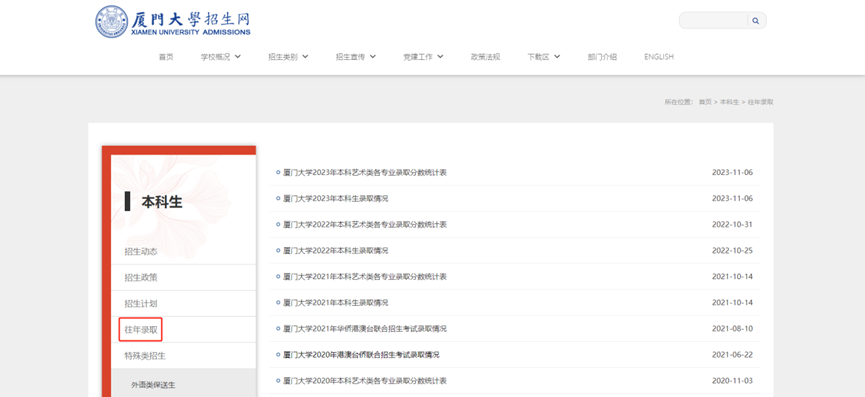This screenshot has width=865, height=397.
Task: Click the date 2020-11-03
Action: 732,380
